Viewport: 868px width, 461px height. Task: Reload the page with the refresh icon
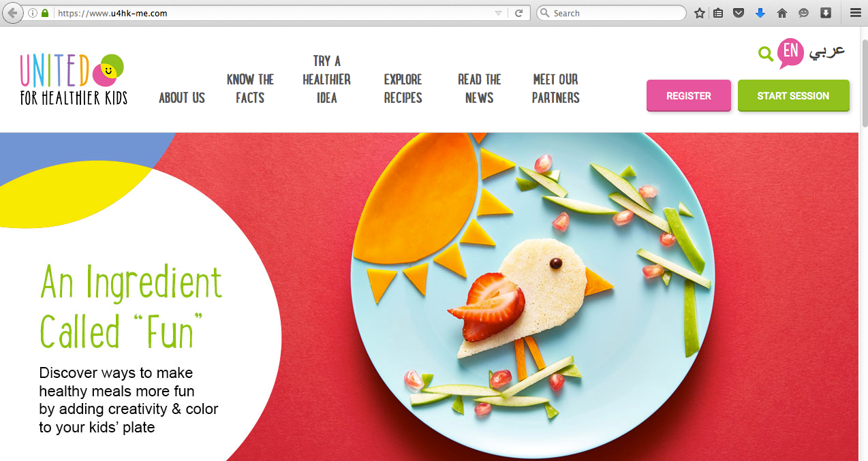click(518, 13)
